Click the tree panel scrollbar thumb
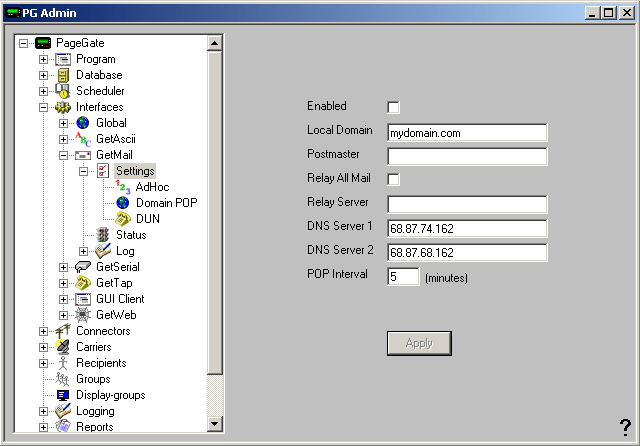640x446 pixels. coord(215,212)
